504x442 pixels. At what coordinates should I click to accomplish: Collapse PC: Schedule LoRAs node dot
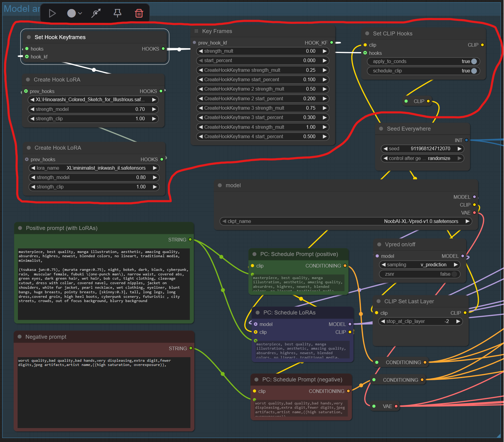(x=258, y=313)
